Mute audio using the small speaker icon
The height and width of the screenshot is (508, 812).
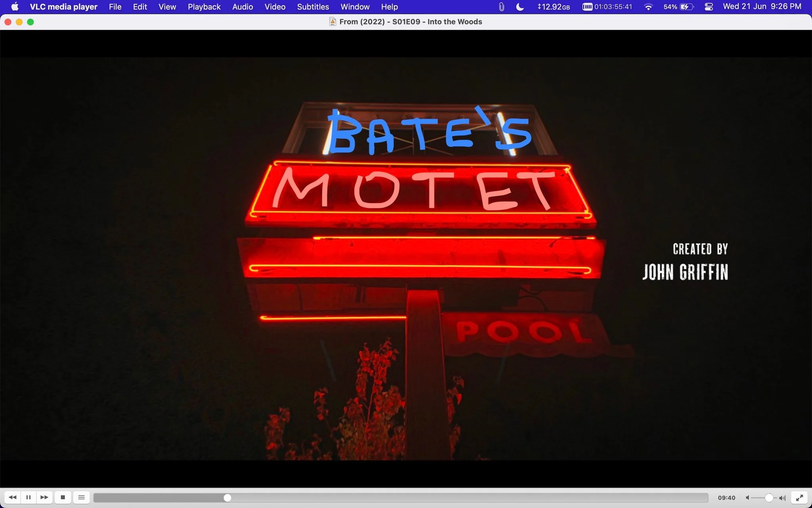pos(747,498)
